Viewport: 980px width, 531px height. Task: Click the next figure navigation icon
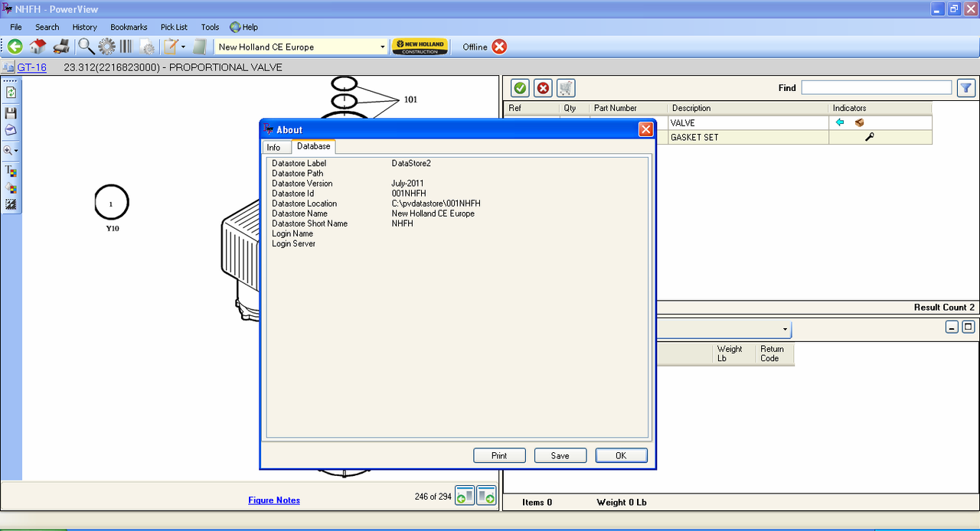click(486, 497)
